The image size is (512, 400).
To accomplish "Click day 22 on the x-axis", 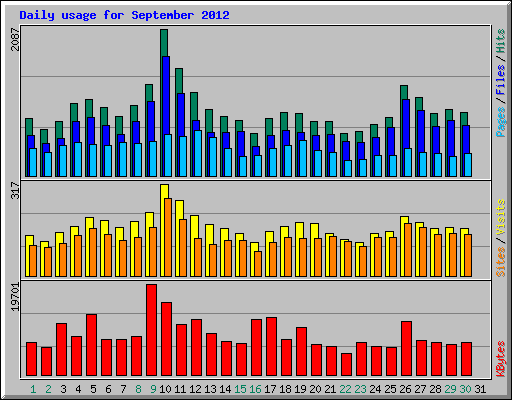I will (345, 389).
